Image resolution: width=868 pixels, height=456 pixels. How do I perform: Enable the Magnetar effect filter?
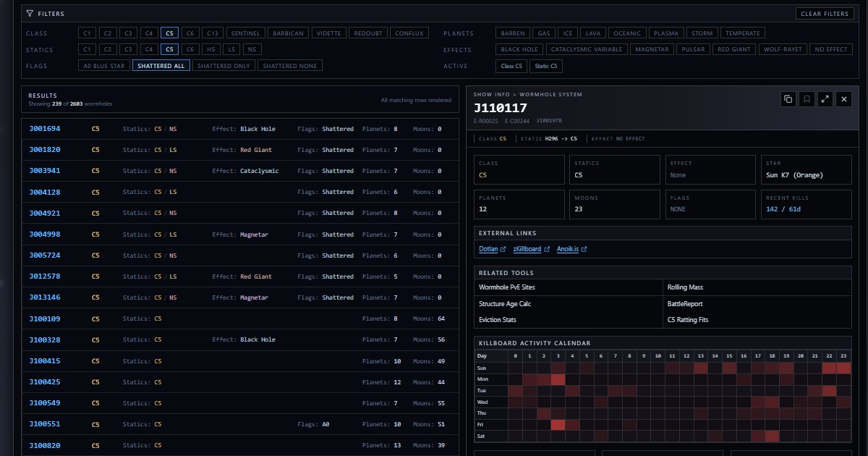pos(651,49)
